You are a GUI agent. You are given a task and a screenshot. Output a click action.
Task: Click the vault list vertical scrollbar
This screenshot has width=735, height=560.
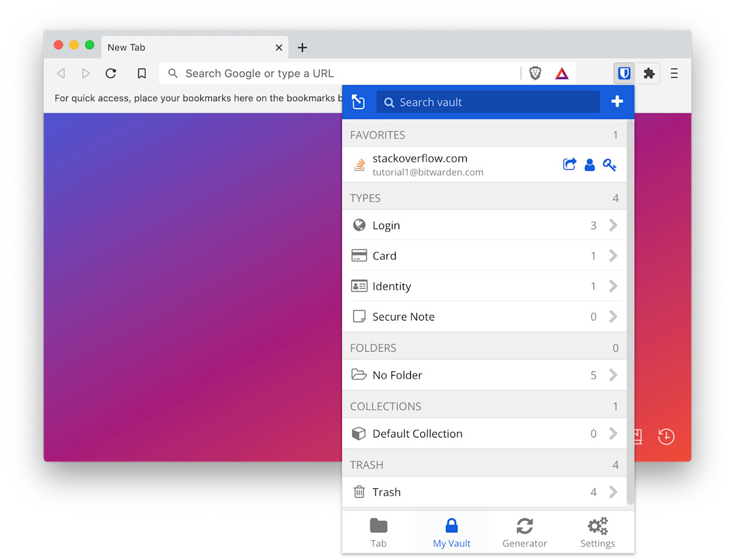pyautogui.click(x=630, y=306)
